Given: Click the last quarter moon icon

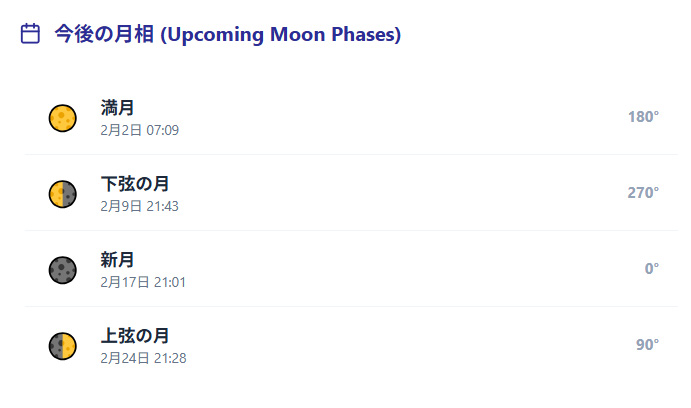Looking at the screenshot, I should point(62,194).
